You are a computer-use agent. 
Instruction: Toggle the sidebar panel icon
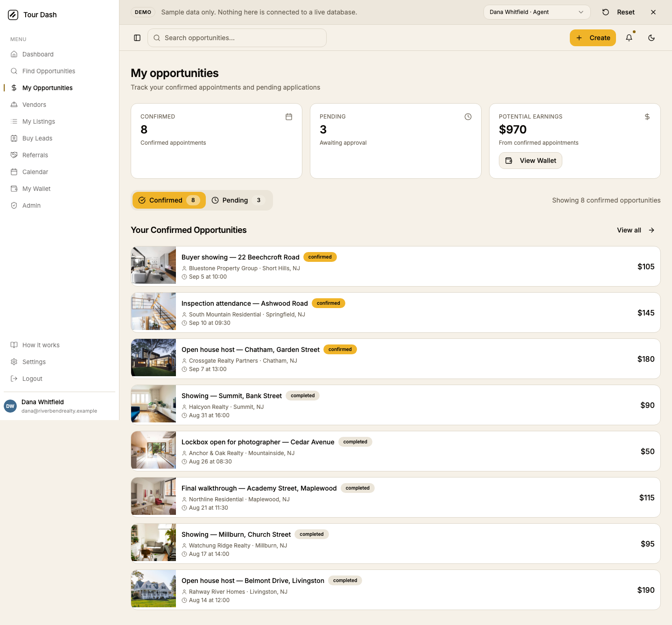point(137,38)
